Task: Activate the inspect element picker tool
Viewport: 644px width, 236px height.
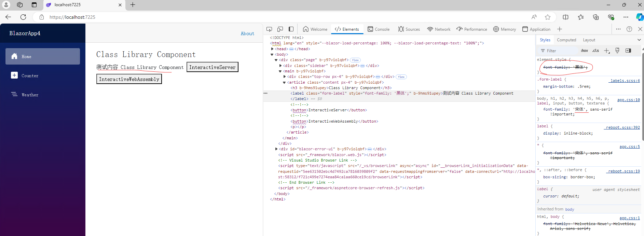Action: 269,29
